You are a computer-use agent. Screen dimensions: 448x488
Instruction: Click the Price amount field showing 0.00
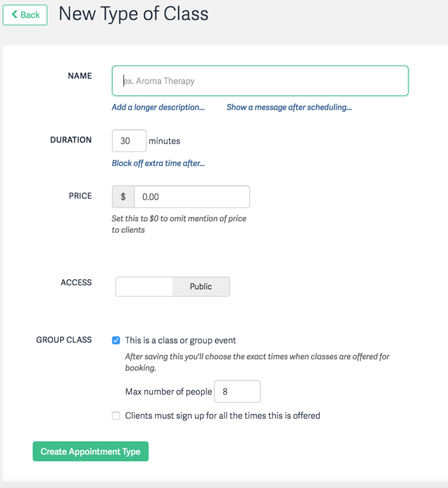(x=191, y=196)
